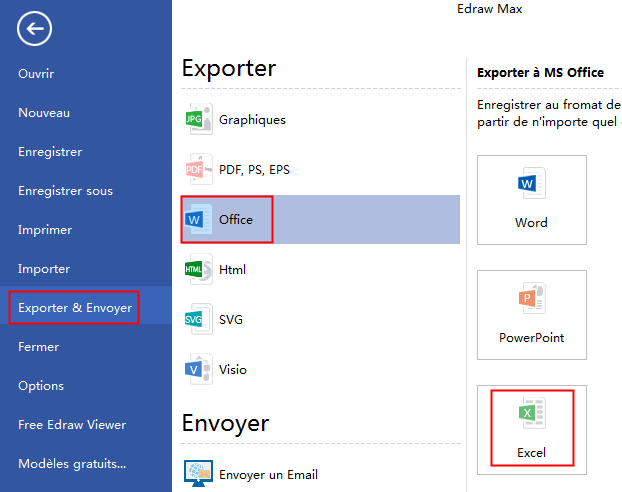Export to Excel format button
This screenshot has width=622, height=492.
(531, 429)
